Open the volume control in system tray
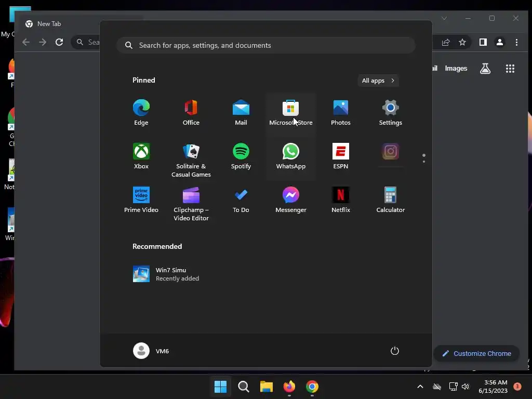Image resolution: width=532 pixels, height=399 pixels. [465, 387]
